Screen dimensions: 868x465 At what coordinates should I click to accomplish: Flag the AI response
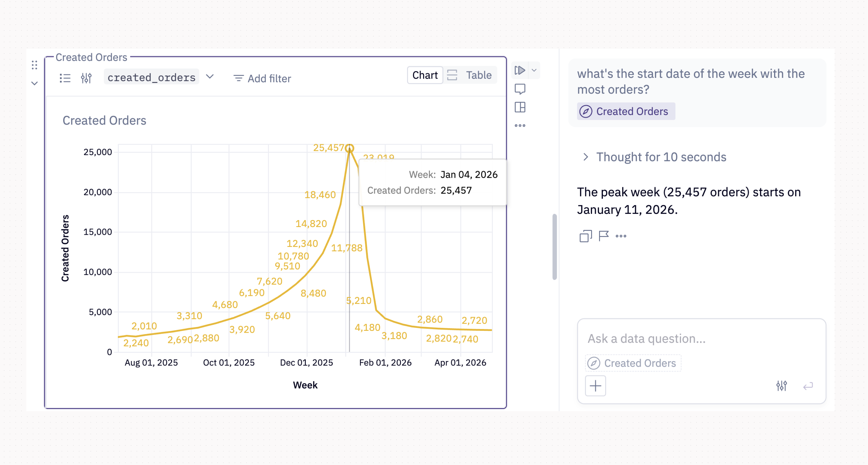(604, 236)
